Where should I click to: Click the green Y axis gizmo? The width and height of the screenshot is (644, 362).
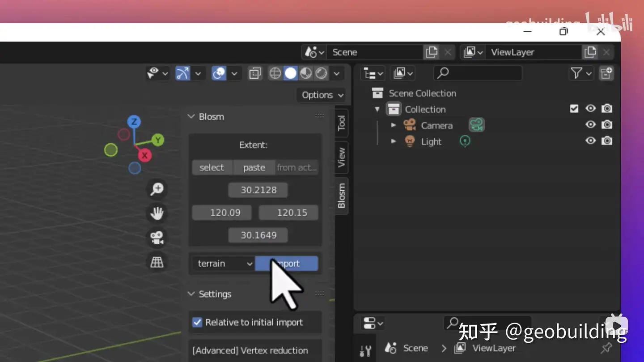coord(157,140)
